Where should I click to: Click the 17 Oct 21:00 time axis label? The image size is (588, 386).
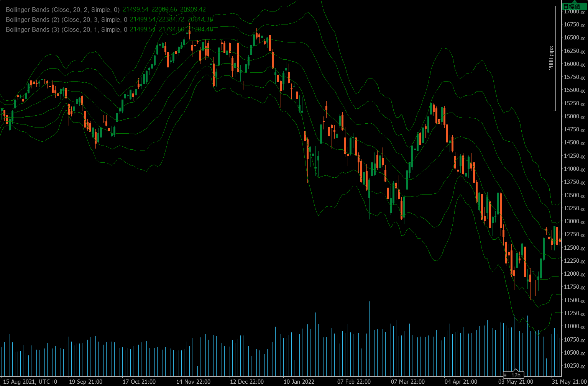click(139, 382)
